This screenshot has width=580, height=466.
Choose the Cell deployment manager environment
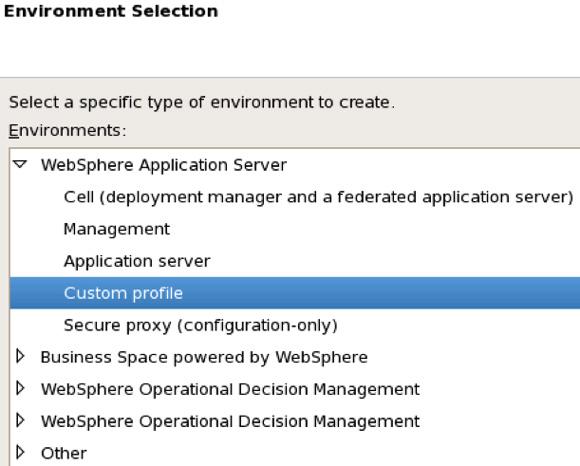(x=318, y=197)
